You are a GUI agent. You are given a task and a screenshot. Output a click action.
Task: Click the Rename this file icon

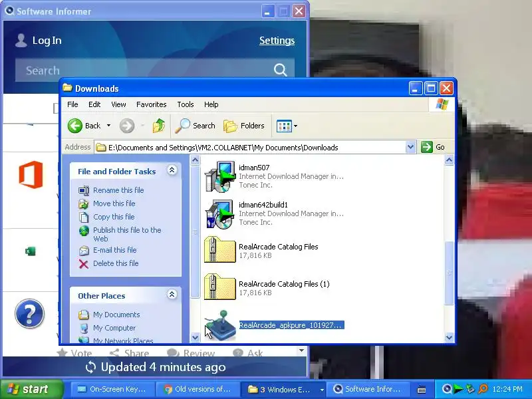click(x=84, y=191)
